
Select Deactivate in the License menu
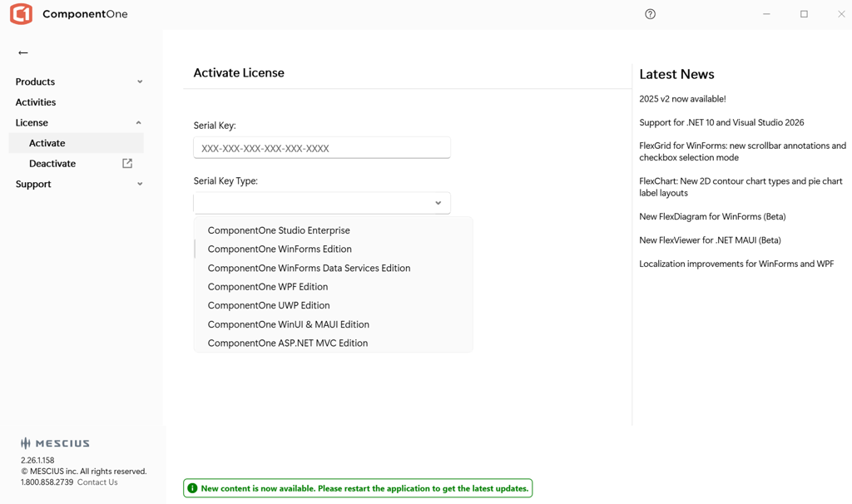point(52,164)
